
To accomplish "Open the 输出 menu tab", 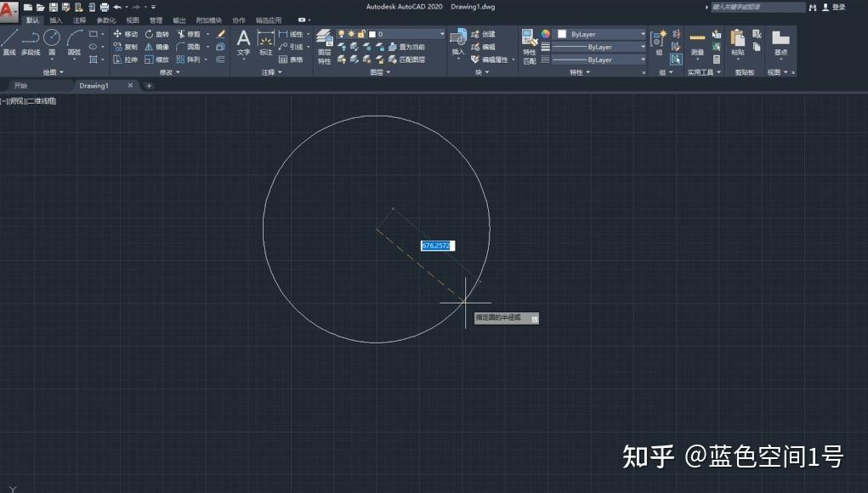I will pyautogui.click(x=179, y=20).
